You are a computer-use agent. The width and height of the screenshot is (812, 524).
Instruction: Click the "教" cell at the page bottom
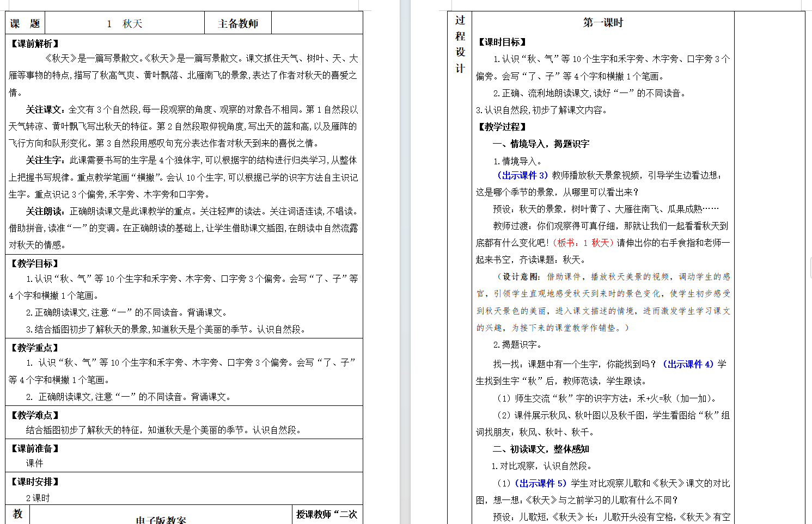pyautogui.click(x=17, y=514)
